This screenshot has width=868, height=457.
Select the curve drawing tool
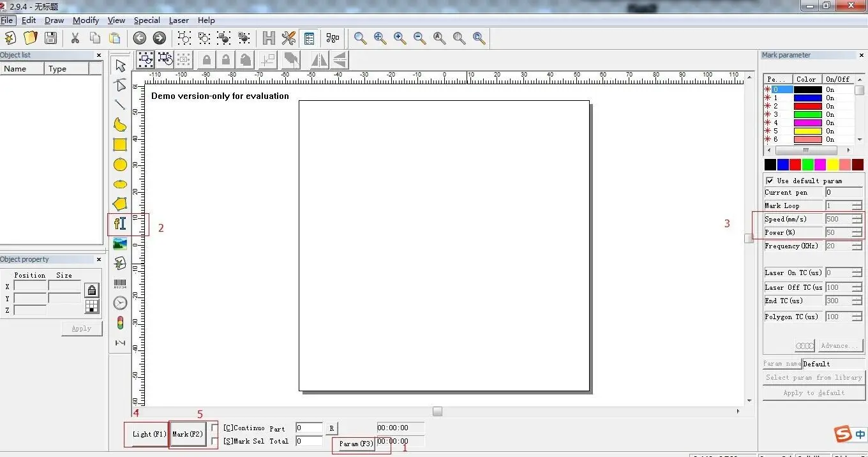point(120,124)
